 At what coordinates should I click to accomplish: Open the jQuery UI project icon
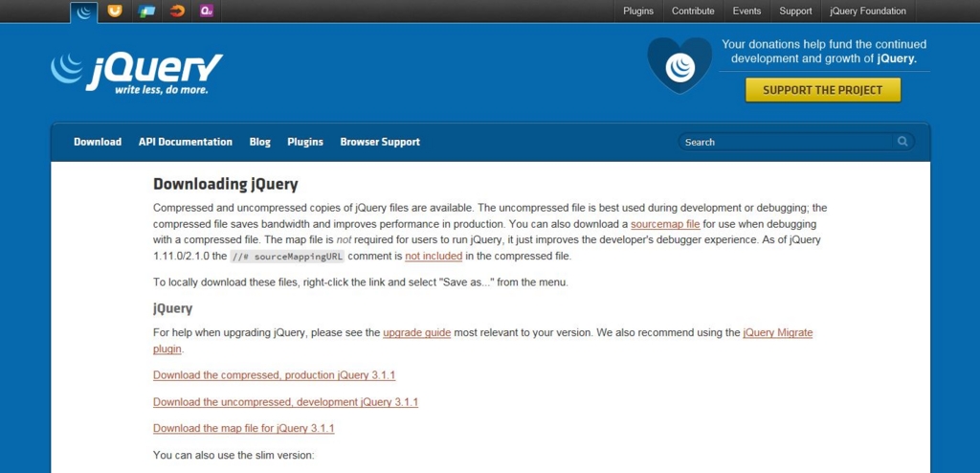[x=115, y=11]
